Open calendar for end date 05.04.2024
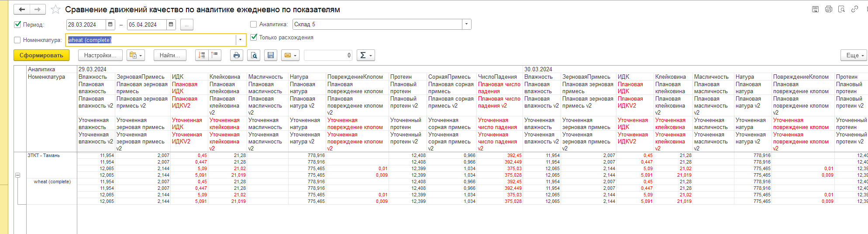 [171, 24]
